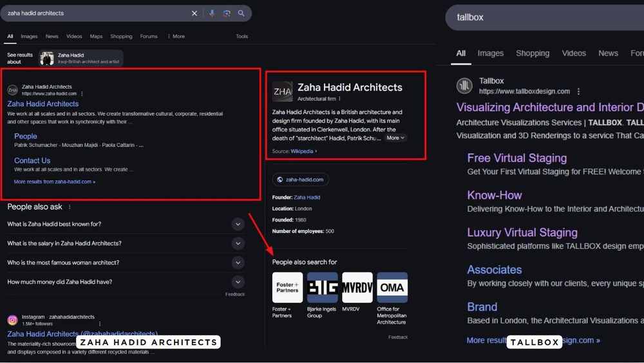Visit zaha-hadid.com website chip
Image resolution: width=644 pixels, height=363 pixels.
[300, 180]
